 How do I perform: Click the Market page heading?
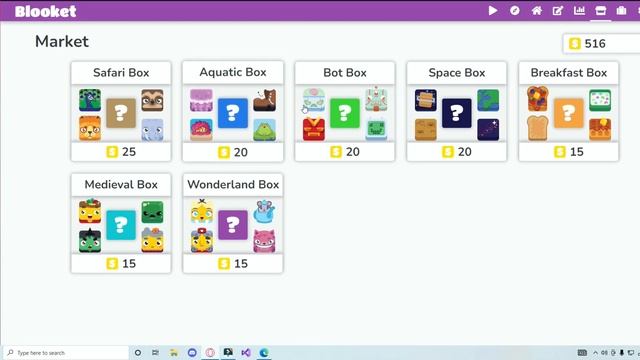point(62,41)
